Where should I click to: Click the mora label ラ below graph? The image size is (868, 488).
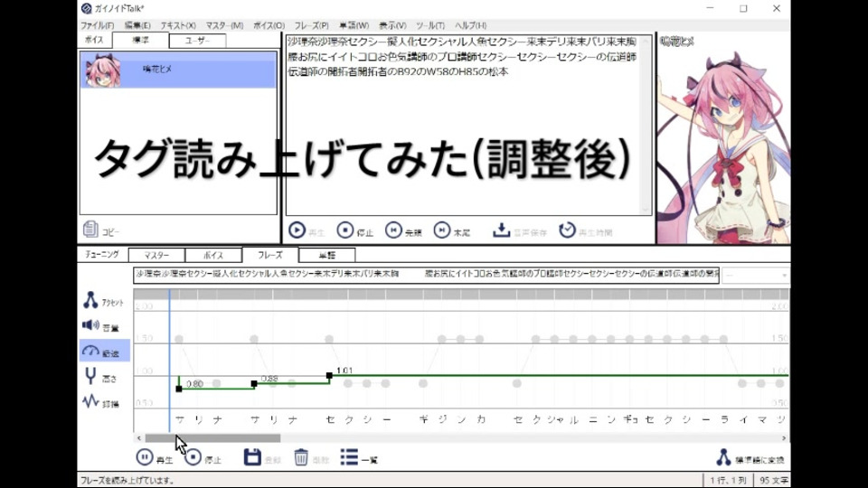[x=724, y=419]
